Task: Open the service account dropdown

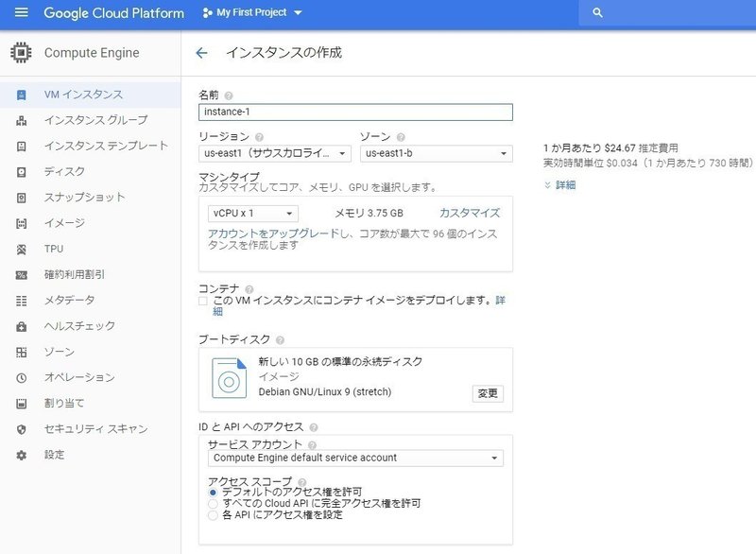Action: click(355, 459)
